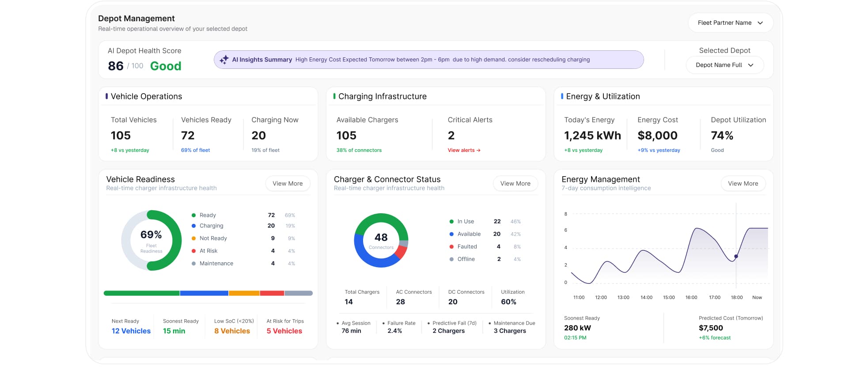This screenshot has width=868, height=385.
Task: Select the red At Risk legend dot
Action: pyautogui.click(x=193, y=251)
